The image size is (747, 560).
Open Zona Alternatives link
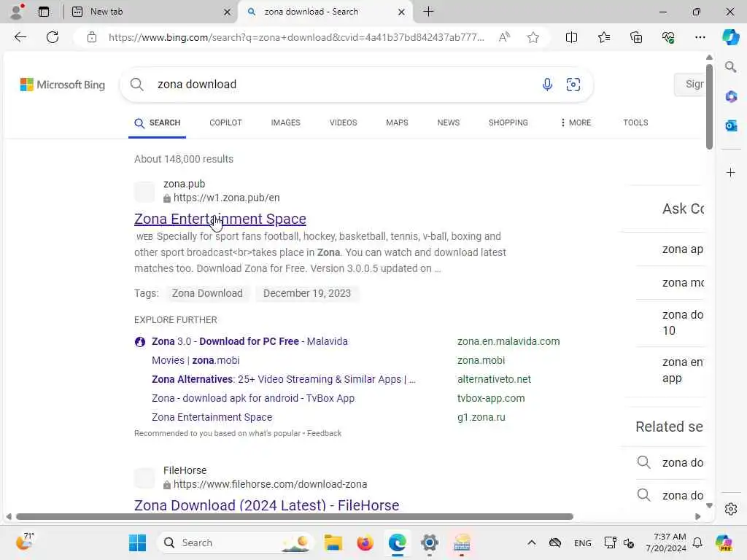(284, 379)
